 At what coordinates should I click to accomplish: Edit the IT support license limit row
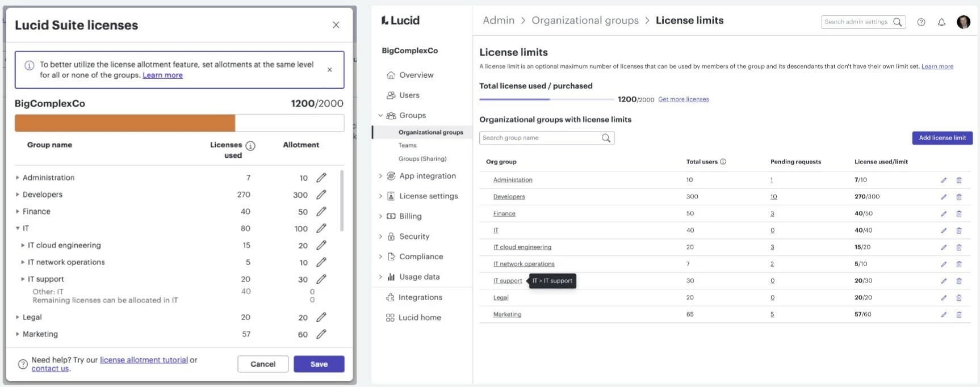[x=944, y=281]
